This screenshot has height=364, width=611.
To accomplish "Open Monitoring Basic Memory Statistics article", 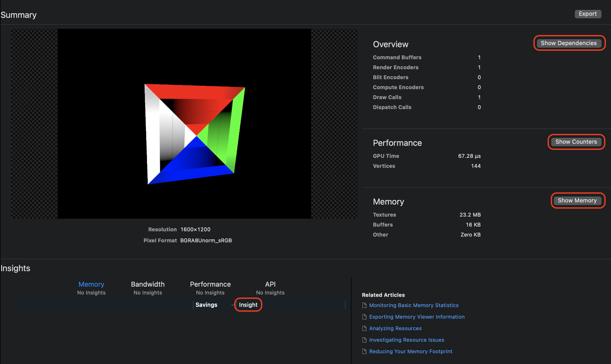I will [414, 305].
